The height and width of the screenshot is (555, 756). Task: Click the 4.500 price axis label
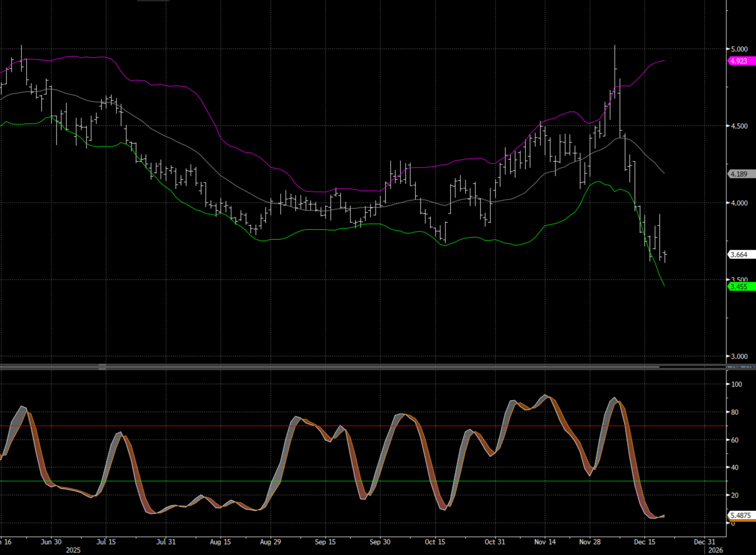(x=739, y=126)
